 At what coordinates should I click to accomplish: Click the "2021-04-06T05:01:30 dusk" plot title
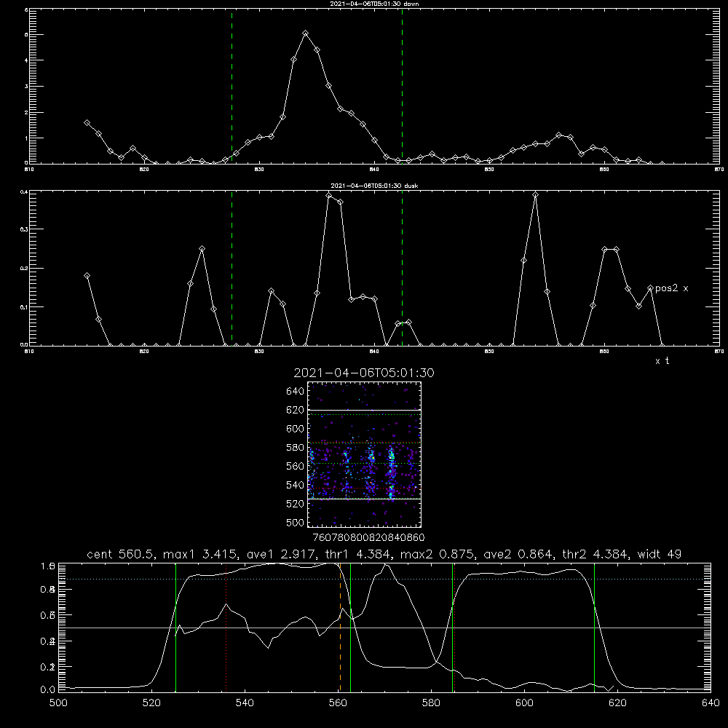(373, 186)
